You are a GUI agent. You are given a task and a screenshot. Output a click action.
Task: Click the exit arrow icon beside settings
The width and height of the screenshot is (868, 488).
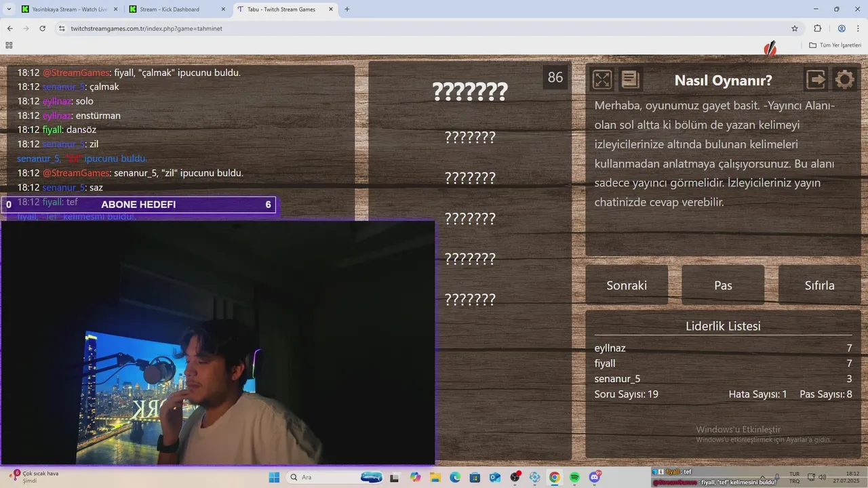pos(816,80)
